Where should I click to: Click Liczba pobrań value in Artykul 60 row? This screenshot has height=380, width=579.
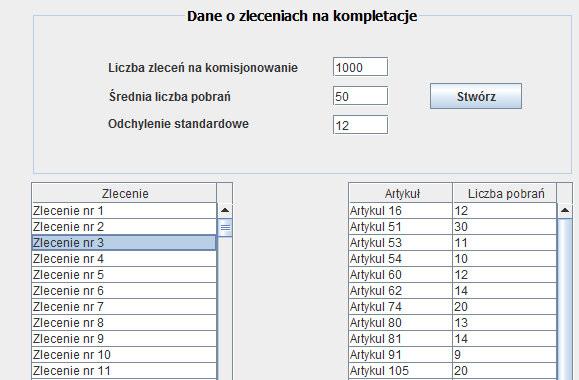[504, 274]
